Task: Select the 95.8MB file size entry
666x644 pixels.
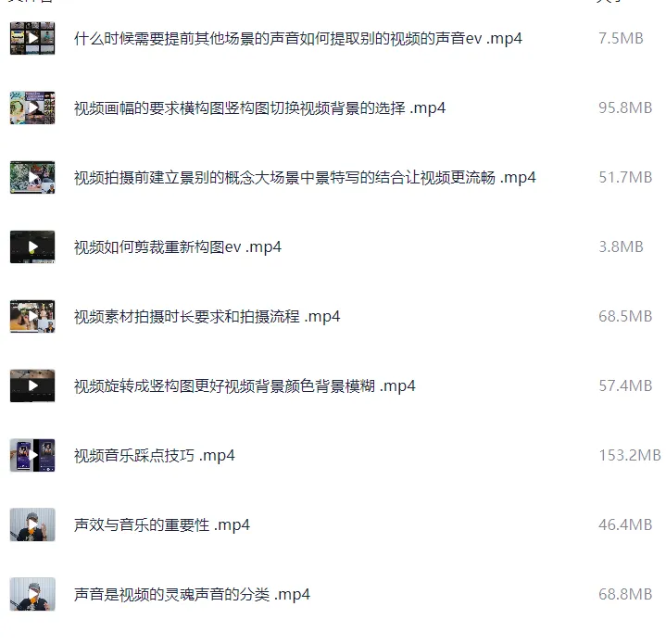Action: tap(625, 107)
